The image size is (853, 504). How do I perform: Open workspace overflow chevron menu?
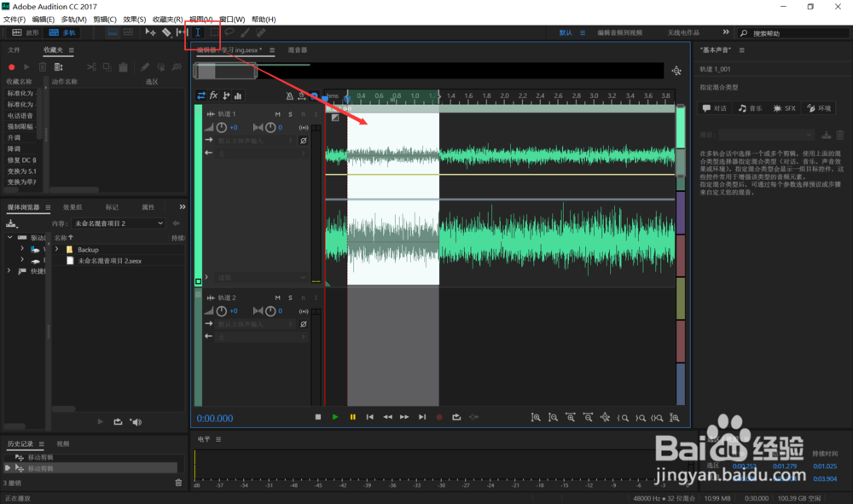click(x=726, y=32)
